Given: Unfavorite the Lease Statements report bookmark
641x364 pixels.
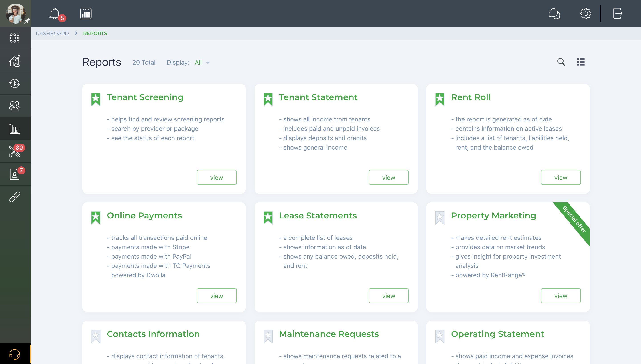Looking at the screenshot, I should pyautogui.click(x=268, y=218).
